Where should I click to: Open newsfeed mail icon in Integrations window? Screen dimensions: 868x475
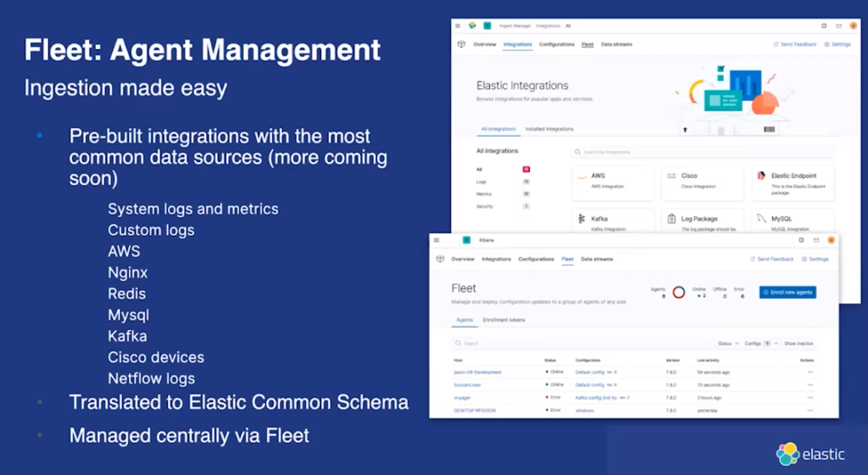click(838, 26)
